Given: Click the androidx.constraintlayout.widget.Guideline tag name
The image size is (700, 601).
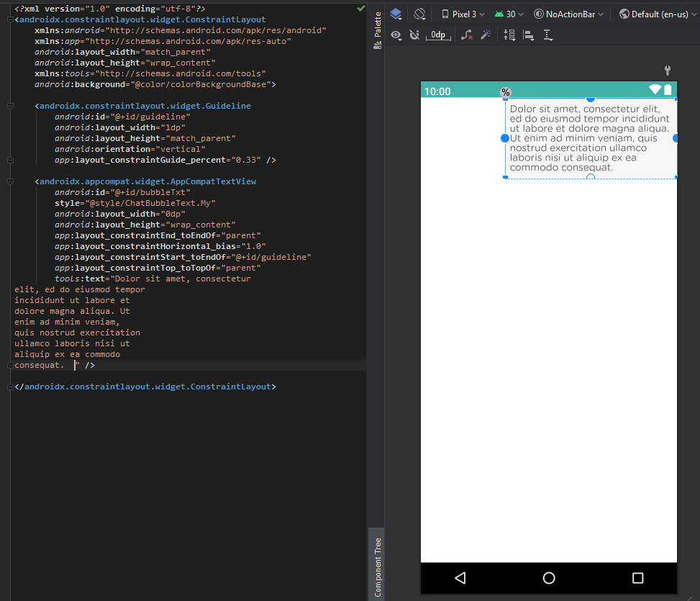Looking at the screenshot, I should (145, 106).
